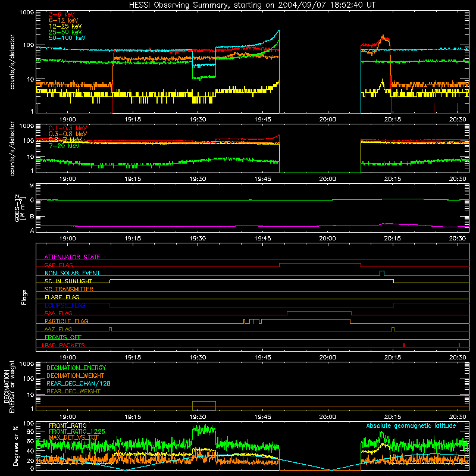
Task: Click the ECLIPSE_FLAG label
Action: (x=65, y=305)
